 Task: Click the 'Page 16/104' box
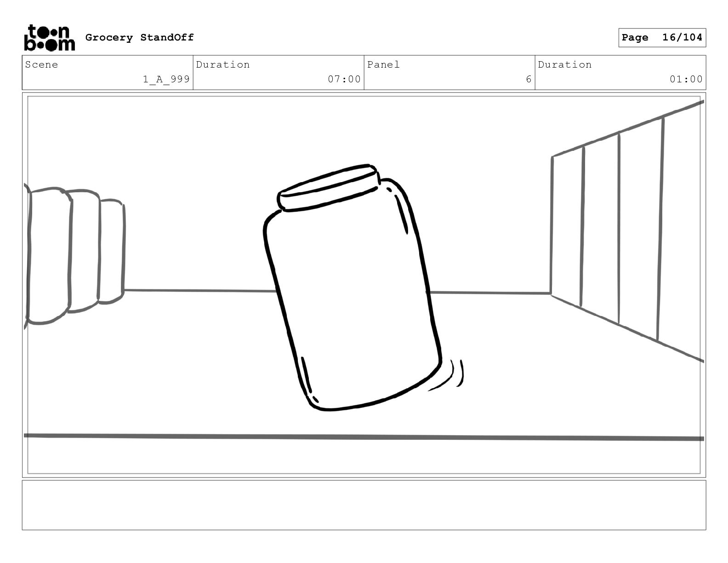coord(662,38)
